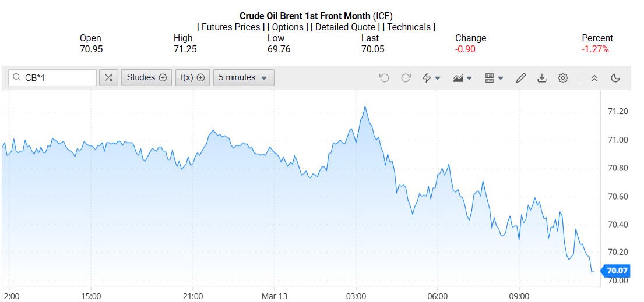Click the 70.07 current price label
This screenshot has width=644, height=302.
click(617, 271)
